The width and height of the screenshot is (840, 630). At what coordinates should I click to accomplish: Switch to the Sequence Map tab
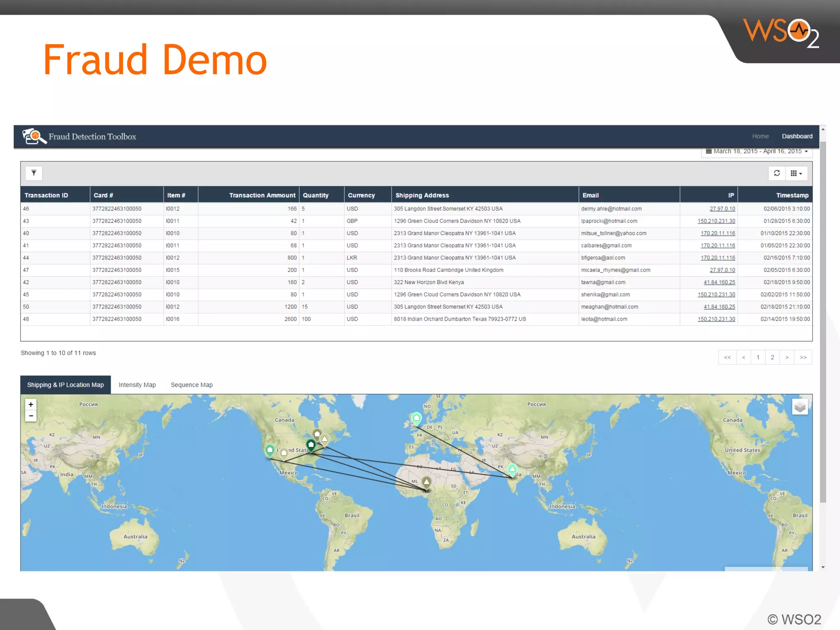(x=192, y=385)
